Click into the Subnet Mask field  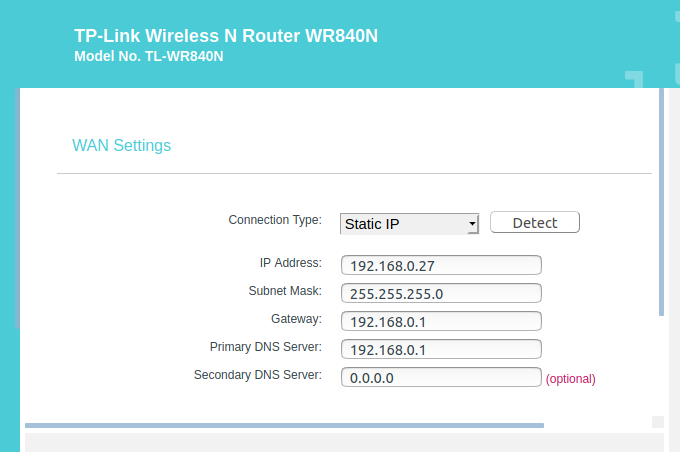[x=441, y=293]
